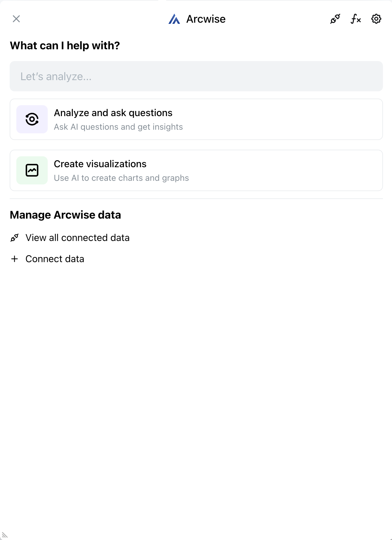Click the "Use AI to create charts and graphs" subtitle

121,178
